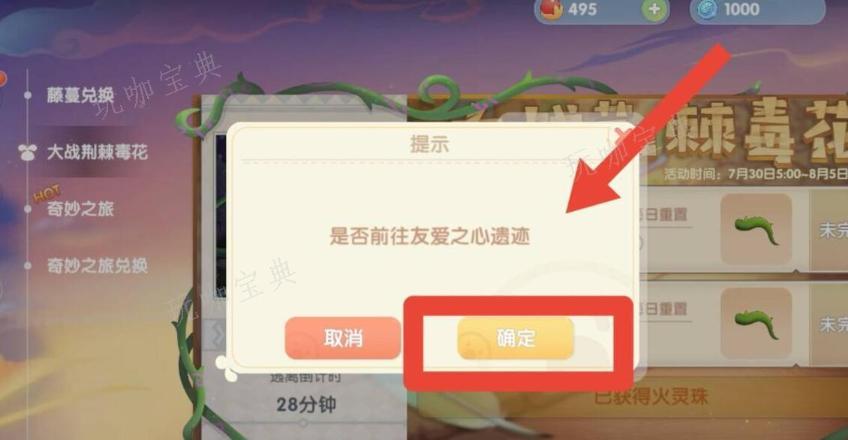Tap the red fruit currency icon

coord(552,9)
